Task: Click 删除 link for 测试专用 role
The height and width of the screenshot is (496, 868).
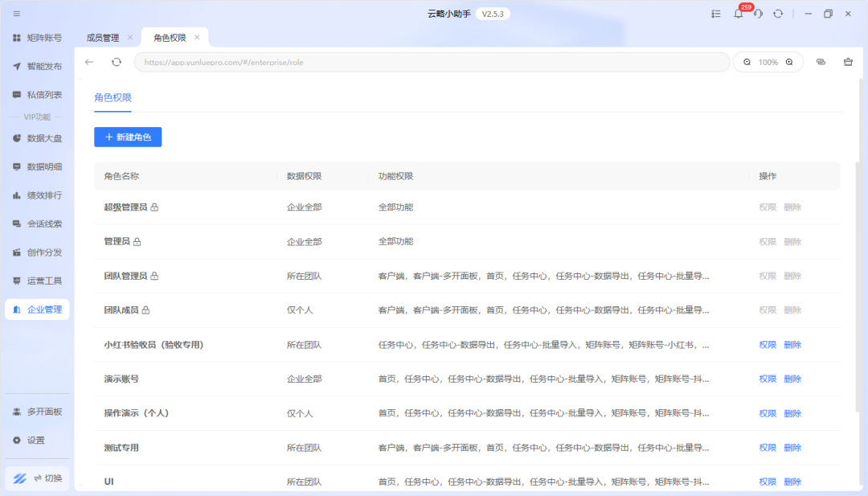Action: [x=792, y=448]
